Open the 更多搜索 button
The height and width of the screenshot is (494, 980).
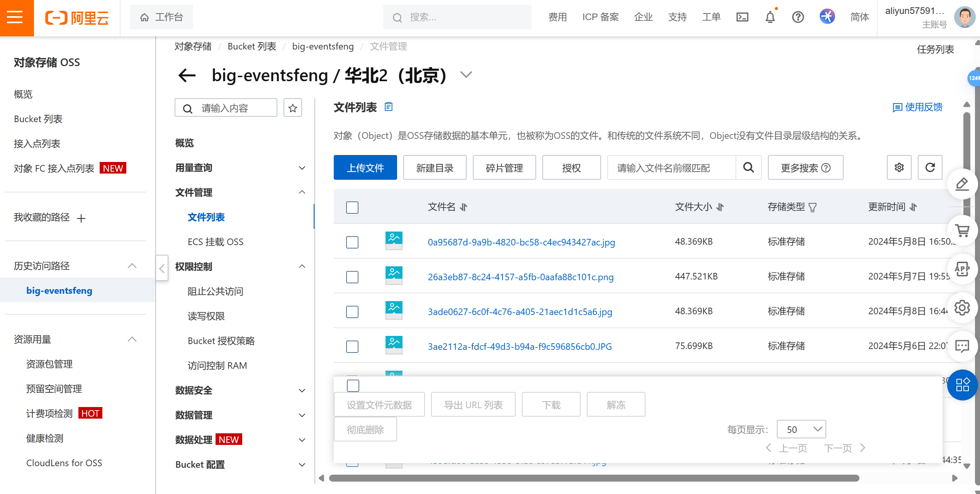pos(805,167)
